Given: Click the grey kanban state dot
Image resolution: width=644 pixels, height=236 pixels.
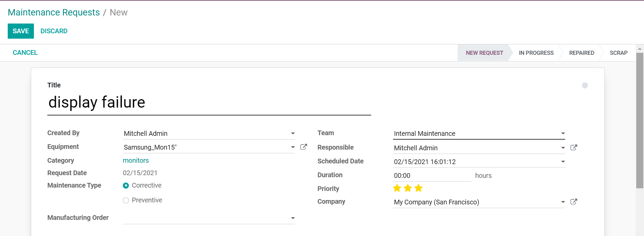Looking at the screenshot, I should (x=585, y=85).
